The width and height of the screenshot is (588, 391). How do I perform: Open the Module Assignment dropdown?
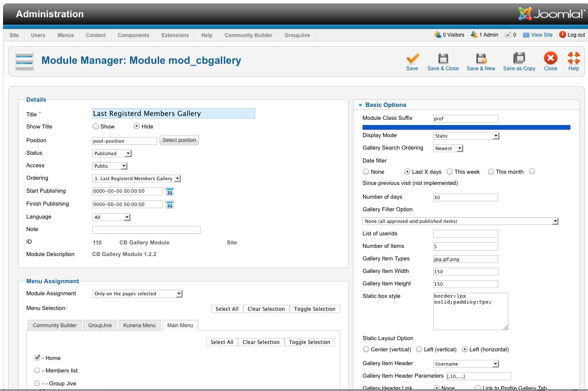coord(138,294)
